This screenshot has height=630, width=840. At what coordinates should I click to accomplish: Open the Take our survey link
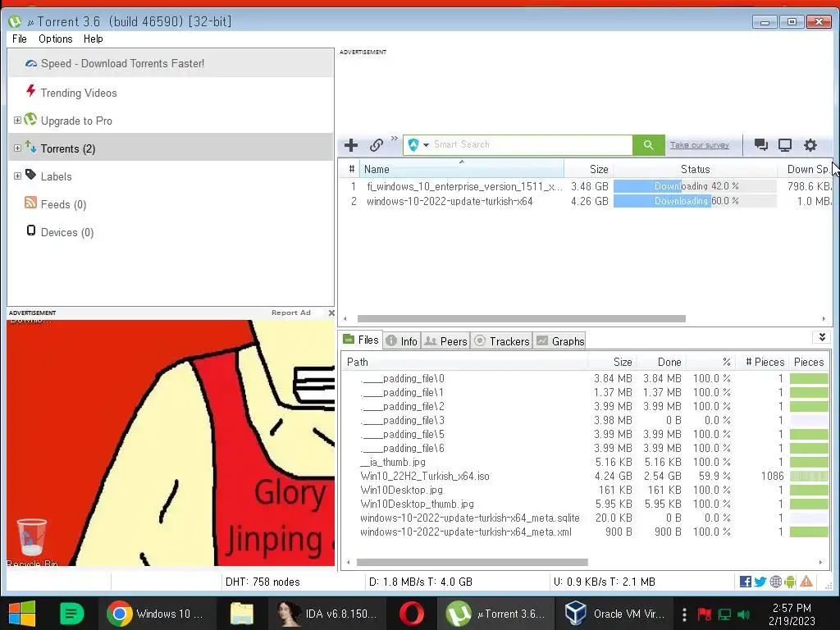[x=699, y=145]
